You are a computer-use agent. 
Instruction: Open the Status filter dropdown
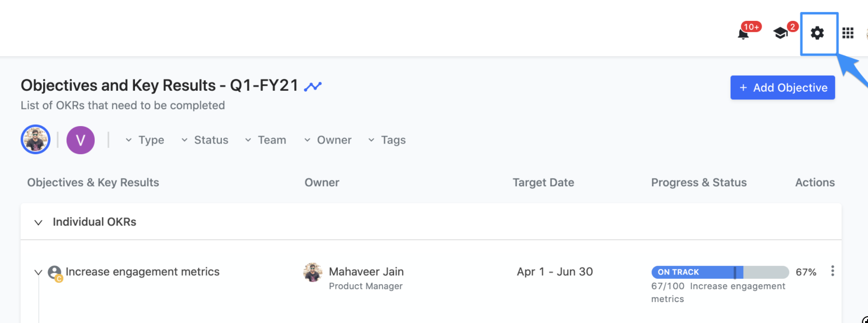[x=204, y=140]
